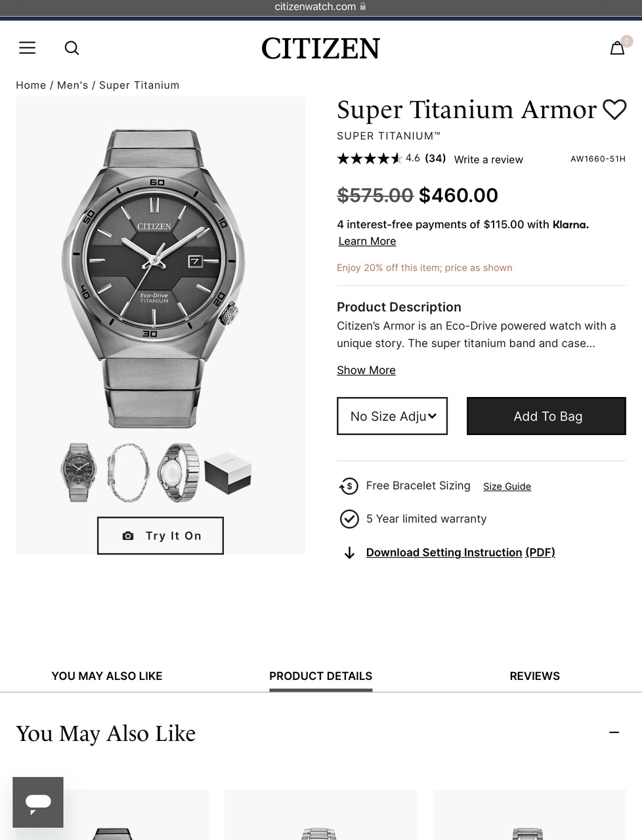Add watch to wishlist with heart icon
Viewport: 642px width, 840px height.
pos(614,110)
